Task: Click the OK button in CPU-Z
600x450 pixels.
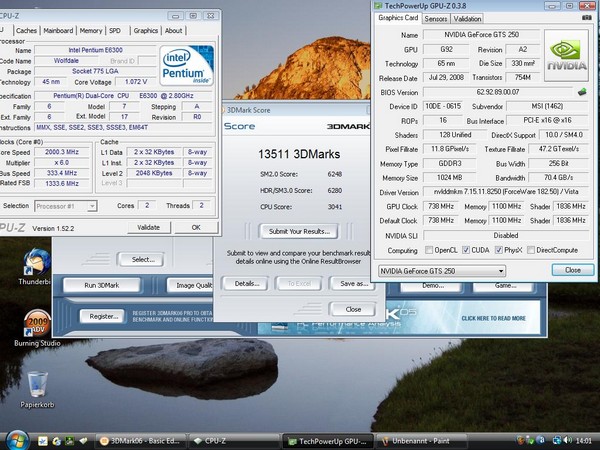Action: (196, 227)
